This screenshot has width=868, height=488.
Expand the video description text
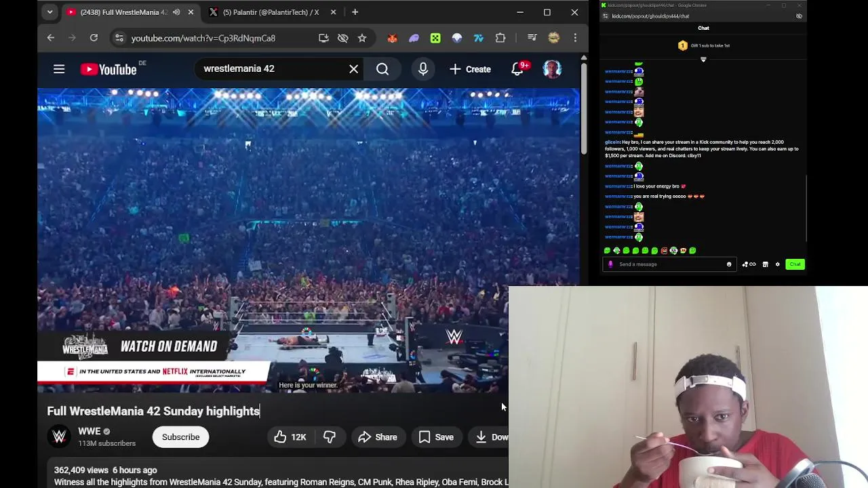281,483
